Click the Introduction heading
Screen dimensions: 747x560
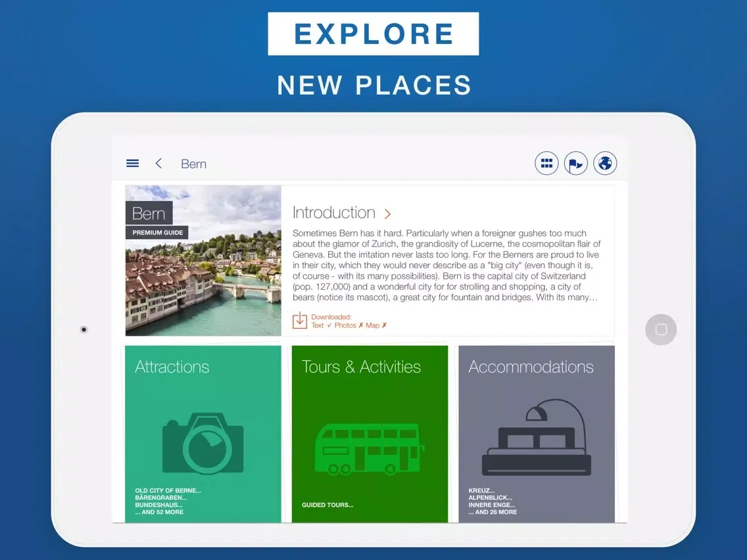[333, 213]
